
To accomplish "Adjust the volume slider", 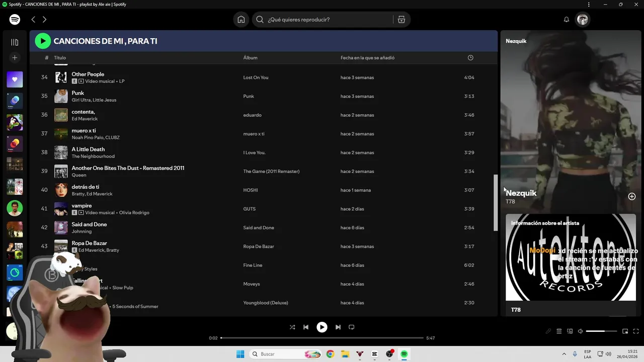I will coord(602,331).
